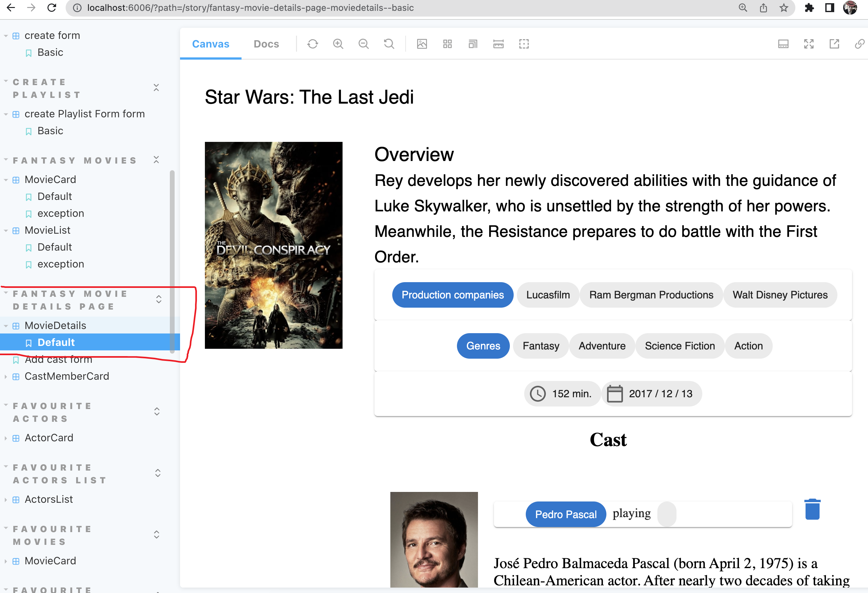Click the Devil Conspiracy movie poster
Viewport: 868px width, 593px height.
273,245
